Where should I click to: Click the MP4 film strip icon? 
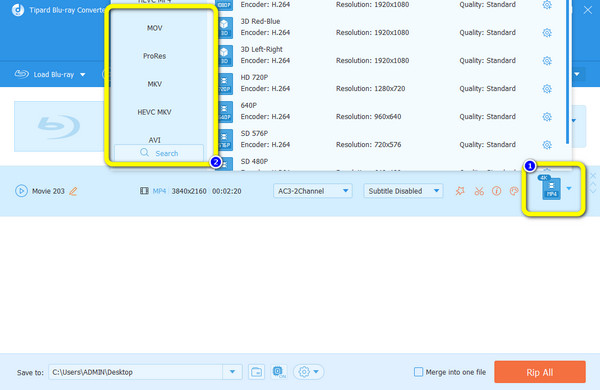click(x=144, y=191)
